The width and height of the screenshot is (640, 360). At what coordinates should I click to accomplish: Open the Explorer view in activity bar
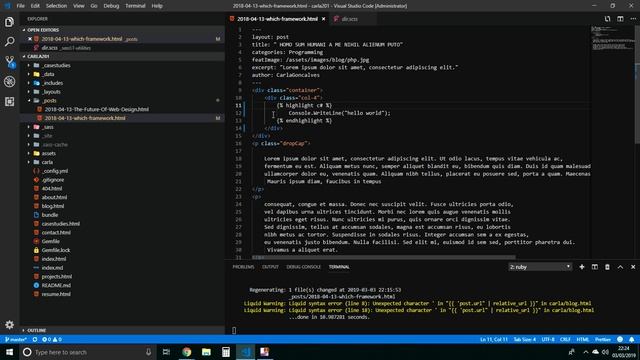tap(9, 22)
